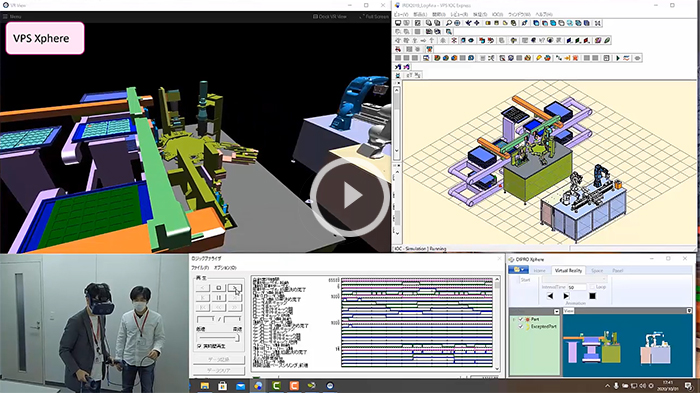Expand the Part tree node
This screenshot has width=700, height=393.
(514, 319)
